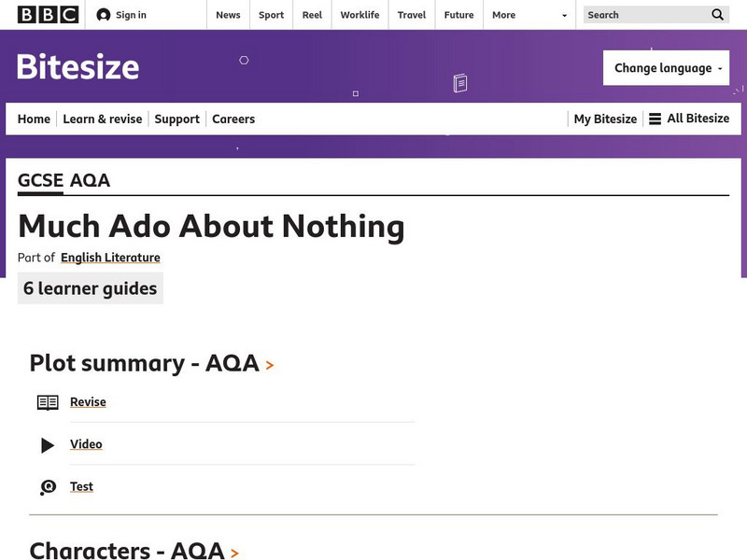Expand the Change language dropdown
Screen dimensions: 747x560
[666, 67]
